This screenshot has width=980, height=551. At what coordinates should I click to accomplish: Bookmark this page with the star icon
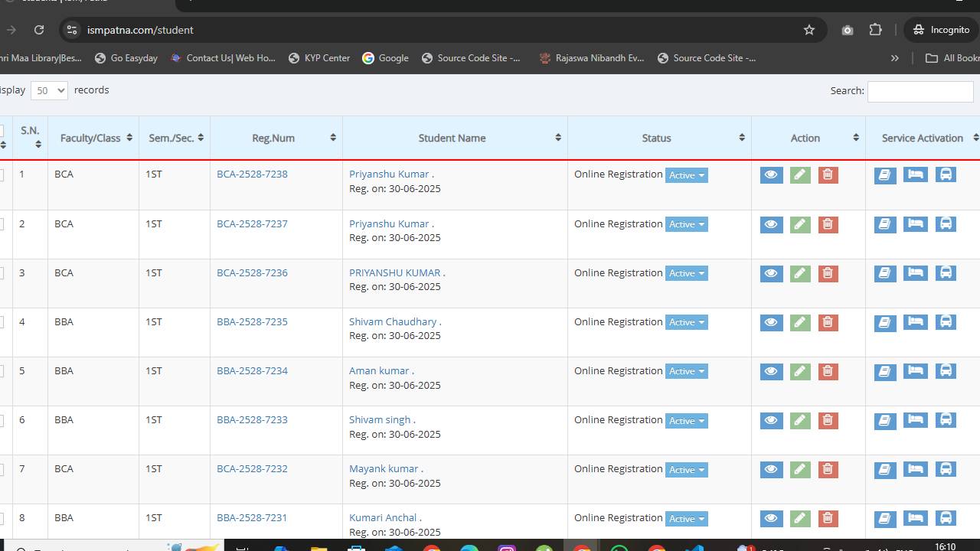tap(809, 30)
